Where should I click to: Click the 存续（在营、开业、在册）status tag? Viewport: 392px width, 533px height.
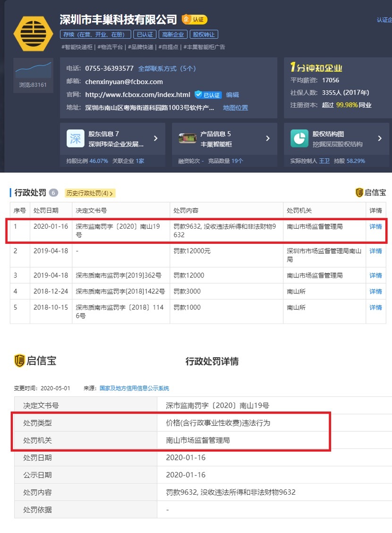point(96,34)
